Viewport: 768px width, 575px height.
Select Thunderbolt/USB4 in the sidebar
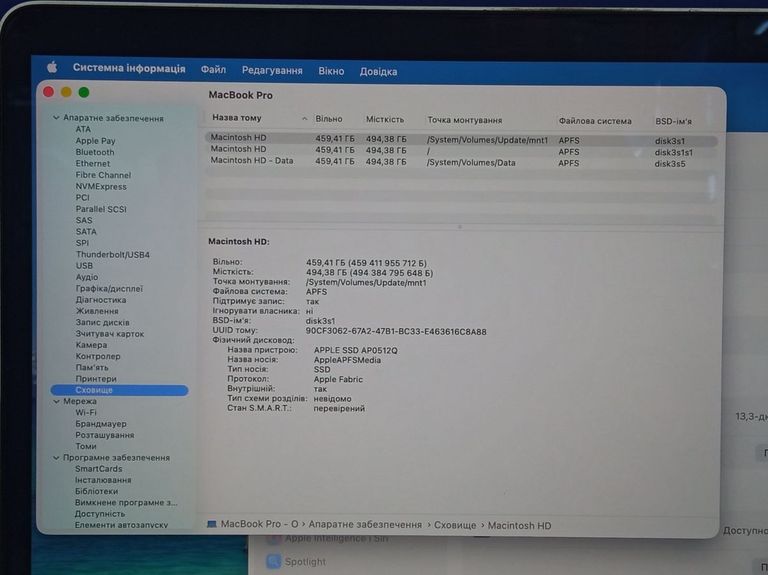[x=112, y=255]
